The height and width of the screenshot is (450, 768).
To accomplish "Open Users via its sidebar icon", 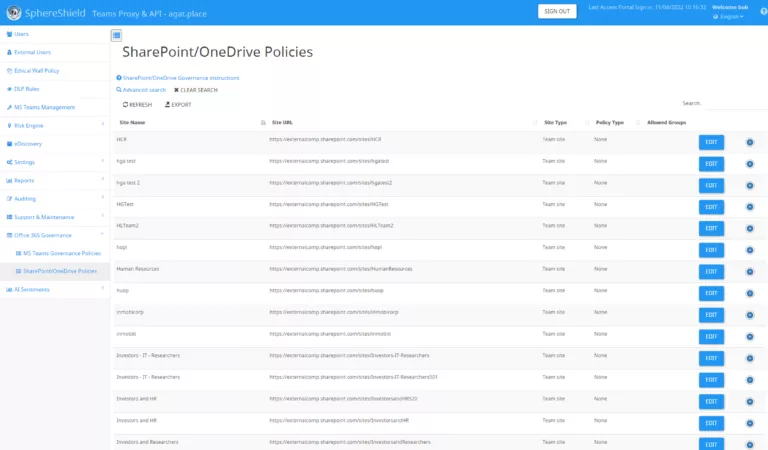I will [9, 34].
